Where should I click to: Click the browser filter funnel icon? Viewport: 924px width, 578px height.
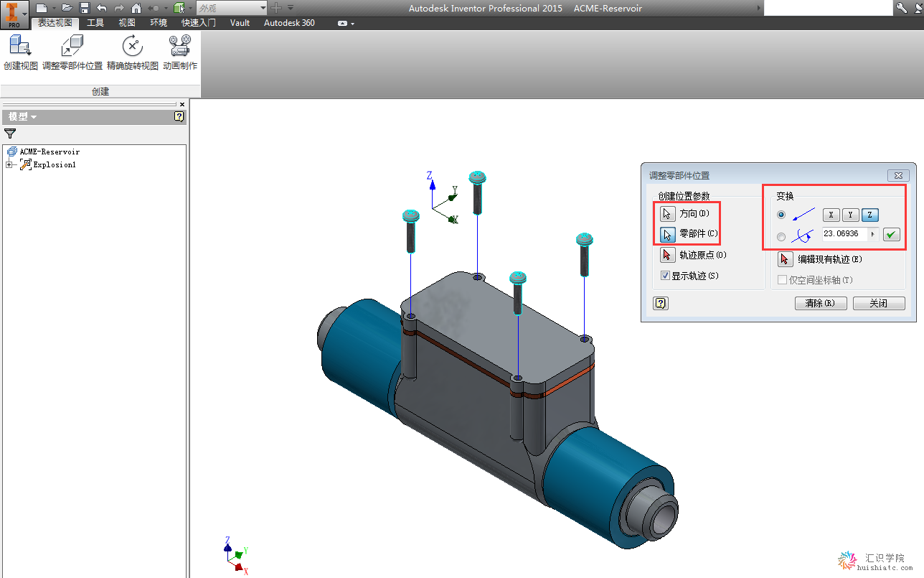[x=10, y=134]
